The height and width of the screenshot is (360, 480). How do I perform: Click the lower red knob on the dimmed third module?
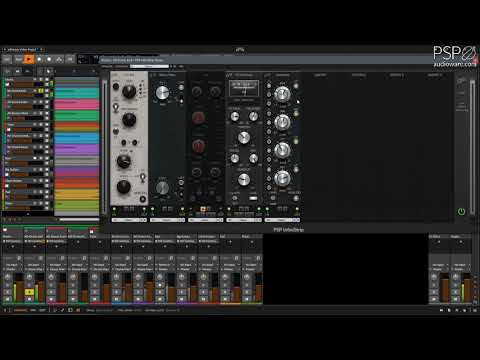point(198,146)
